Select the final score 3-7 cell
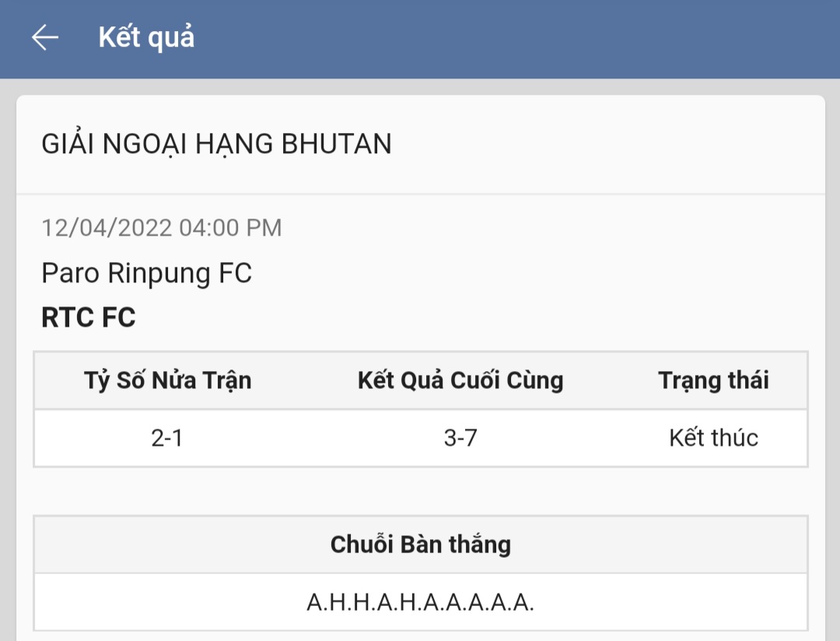The height and width of the screenshot is (641, 840). point(460,438)
